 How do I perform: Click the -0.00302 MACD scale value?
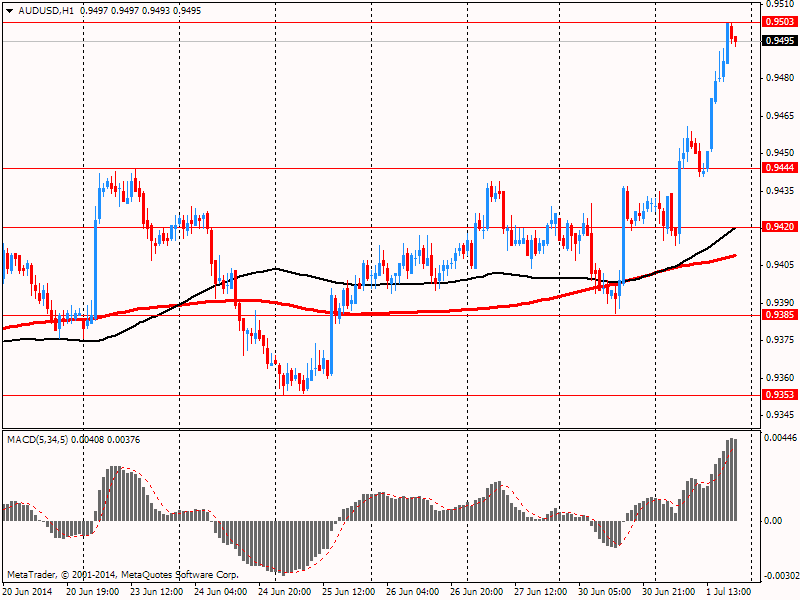[781, 576]
